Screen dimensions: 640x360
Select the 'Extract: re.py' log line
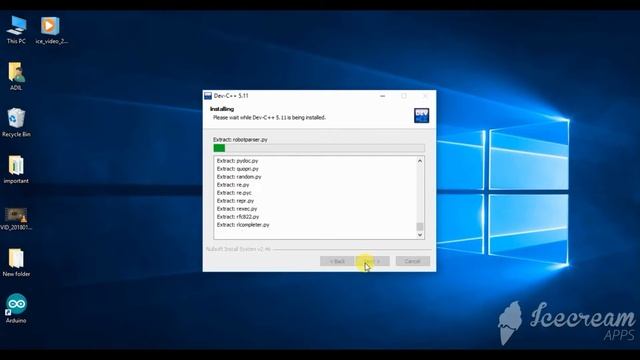point(233,185)
